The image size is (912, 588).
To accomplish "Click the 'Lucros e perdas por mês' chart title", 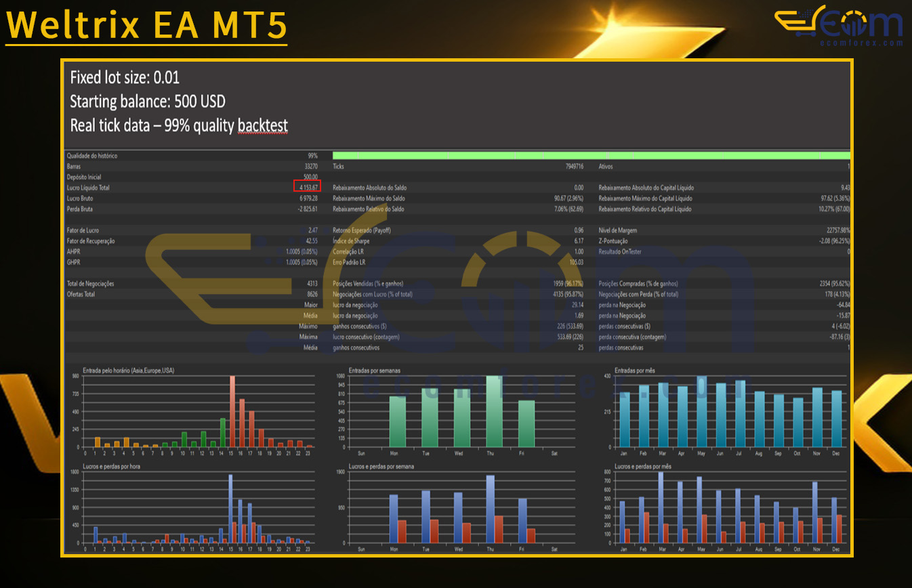I will pyautogui.click(x=643, y=467).
